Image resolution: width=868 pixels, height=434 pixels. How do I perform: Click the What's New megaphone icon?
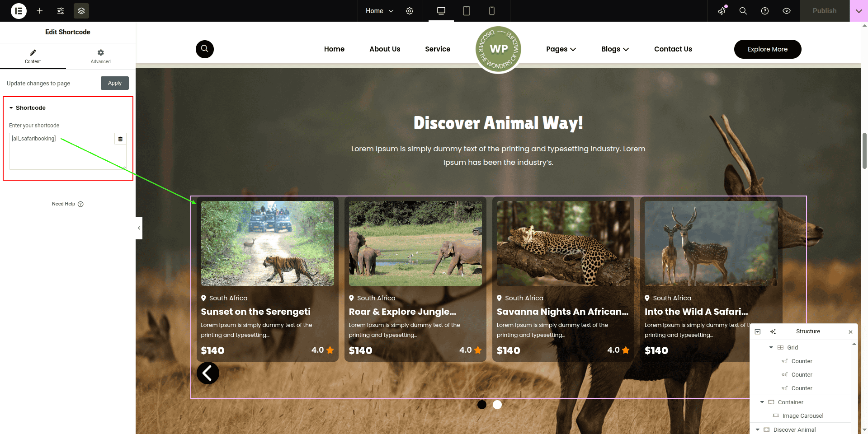point(722,11)
